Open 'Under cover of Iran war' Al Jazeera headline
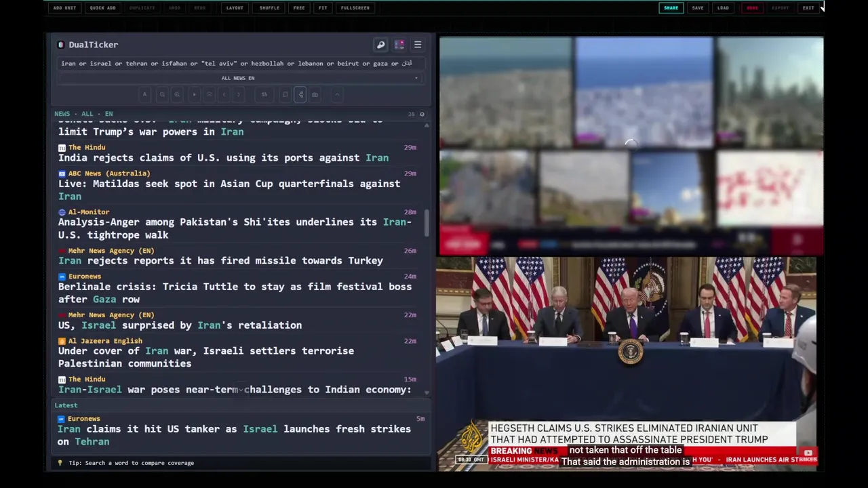The width and height of the screenshot is (868, 488). (x=205, y=357)
